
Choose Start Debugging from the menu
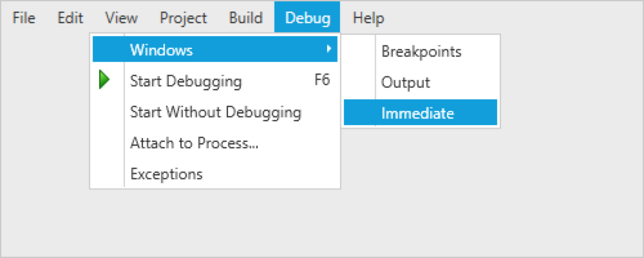tap(186, 81)
